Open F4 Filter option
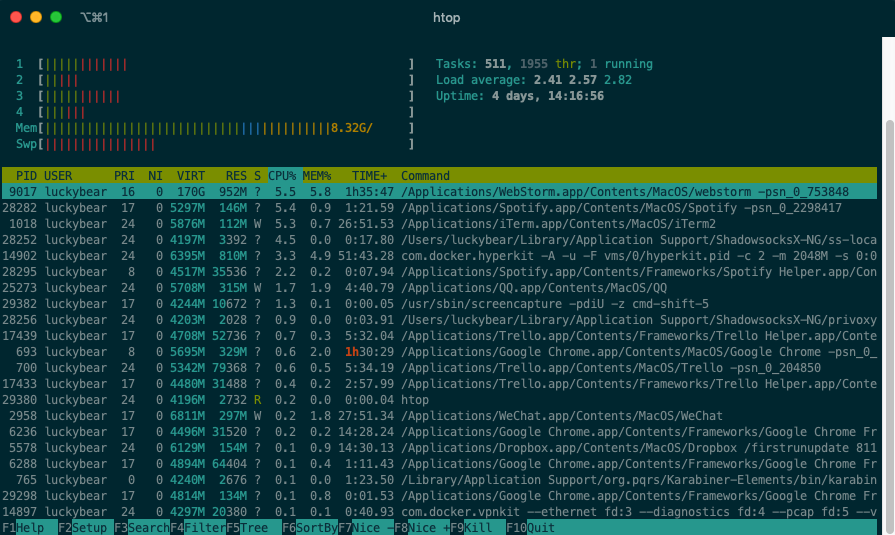 (x=197, y=527)
